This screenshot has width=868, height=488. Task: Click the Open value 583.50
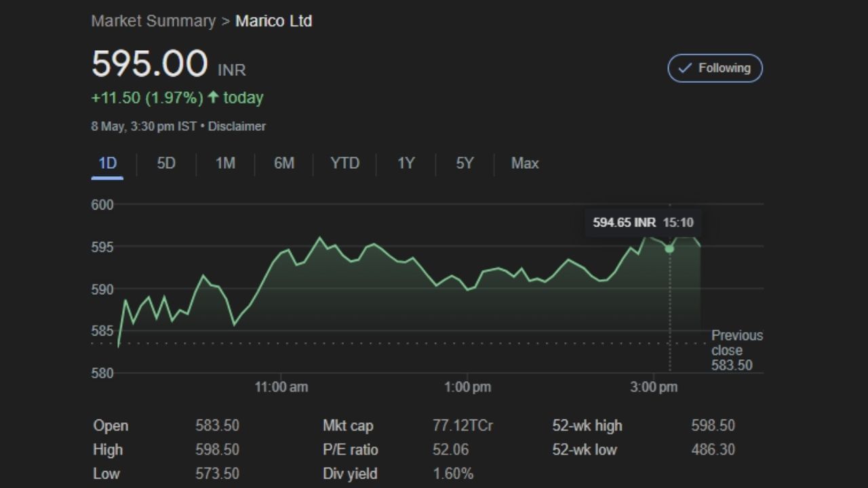(x=217, y=426)
